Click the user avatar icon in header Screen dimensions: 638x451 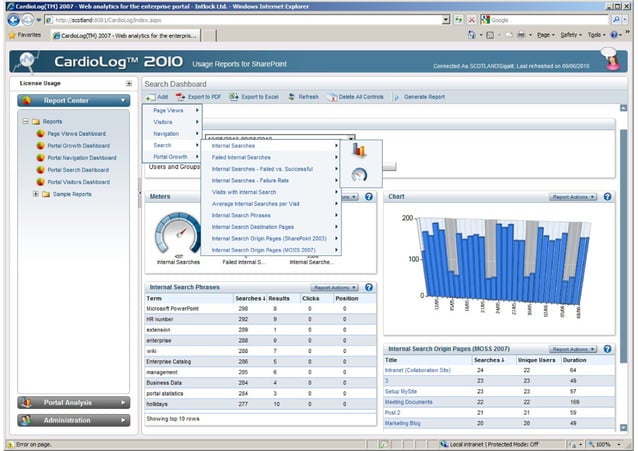[x=612, y=59]
